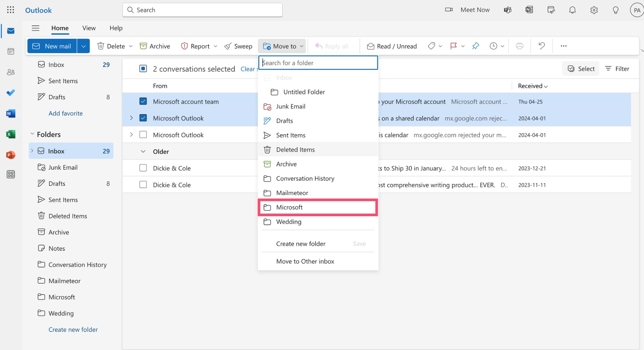Click the Add favorite link
The width and height of the screenshot is (644, 350).
66,113
